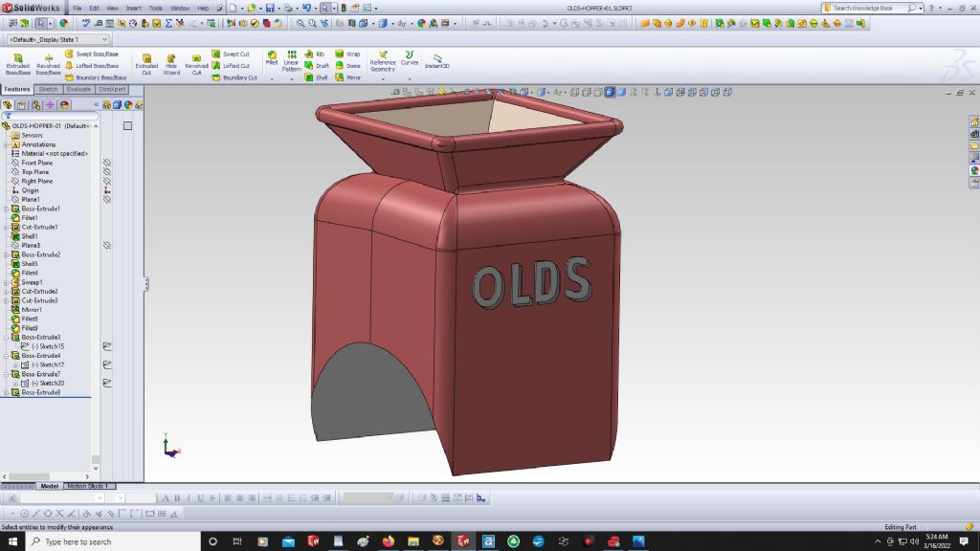This screenshot has width=980, height=551.
Task: Switch to the Motion Study 1 tab
Action: click(89, 486)
